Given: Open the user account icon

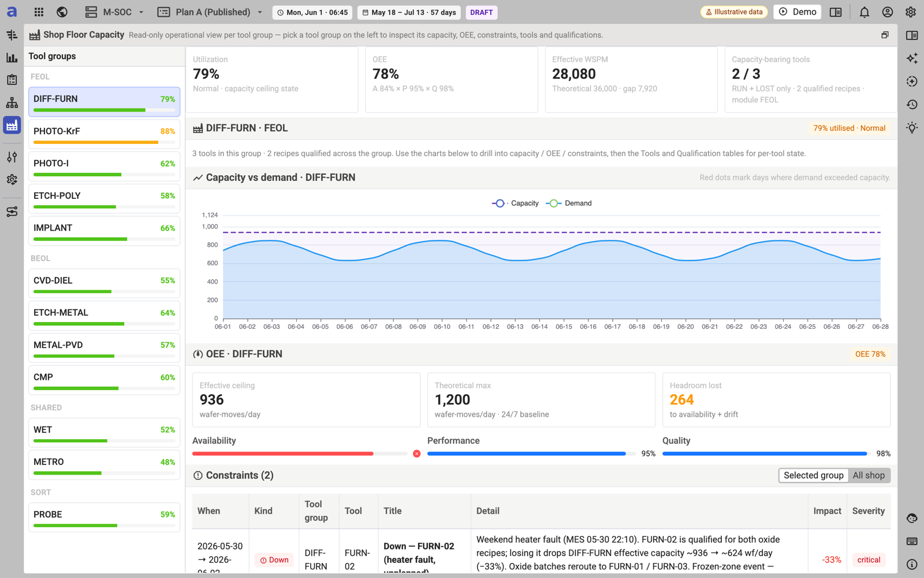Looking at the screenshot, I should click(888, 12).
